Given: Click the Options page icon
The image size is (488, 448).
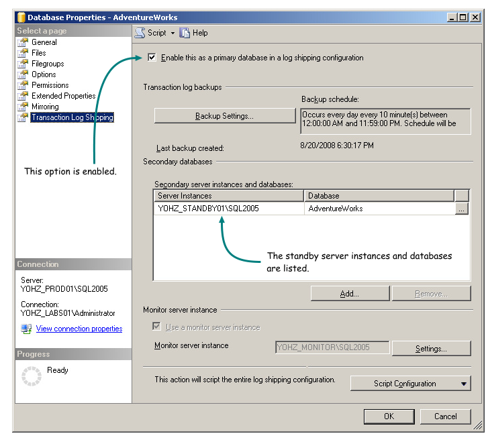Looking at the screenshot, I should click(23, 74).
